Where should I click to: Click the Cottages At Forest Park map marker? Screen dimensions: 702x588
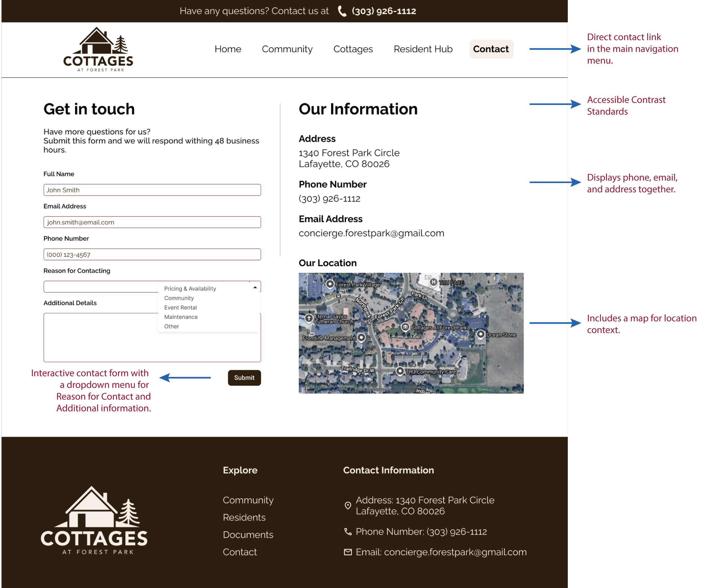(x=405, y=327)
